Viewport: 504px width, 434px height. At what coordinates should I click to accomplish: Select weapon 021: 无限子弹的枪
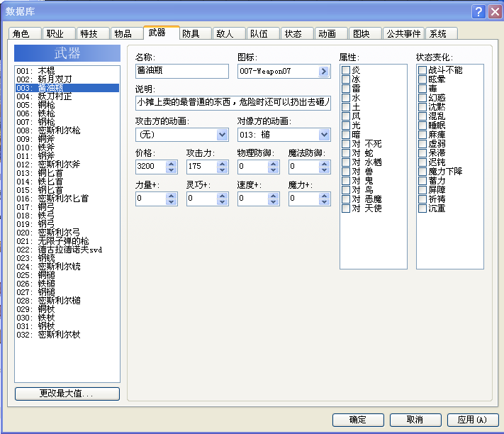pyautogui.click(x=67, y=241)
